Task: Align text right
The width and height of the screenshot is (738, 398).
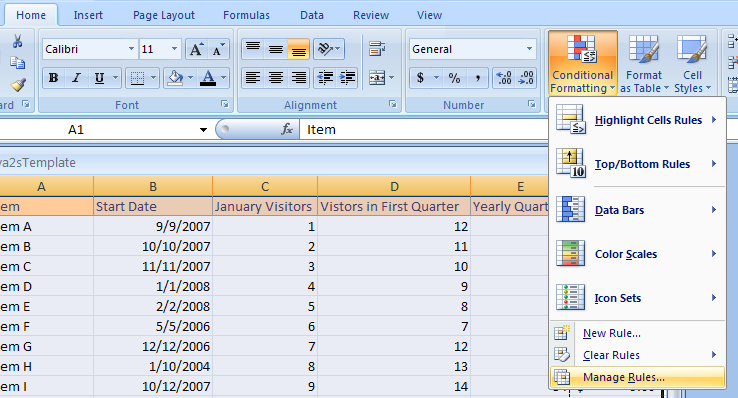Action: pos(298,78)
